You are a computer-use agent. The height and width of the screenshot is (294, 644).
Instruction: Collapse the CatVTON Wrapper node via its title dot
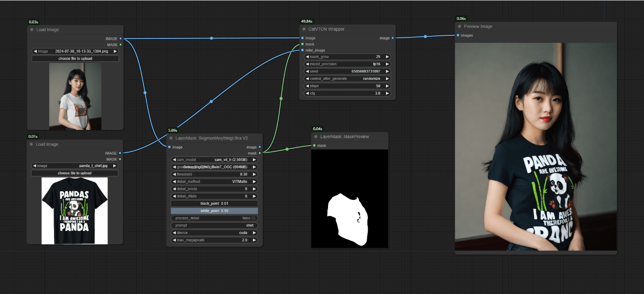[305, 29]
